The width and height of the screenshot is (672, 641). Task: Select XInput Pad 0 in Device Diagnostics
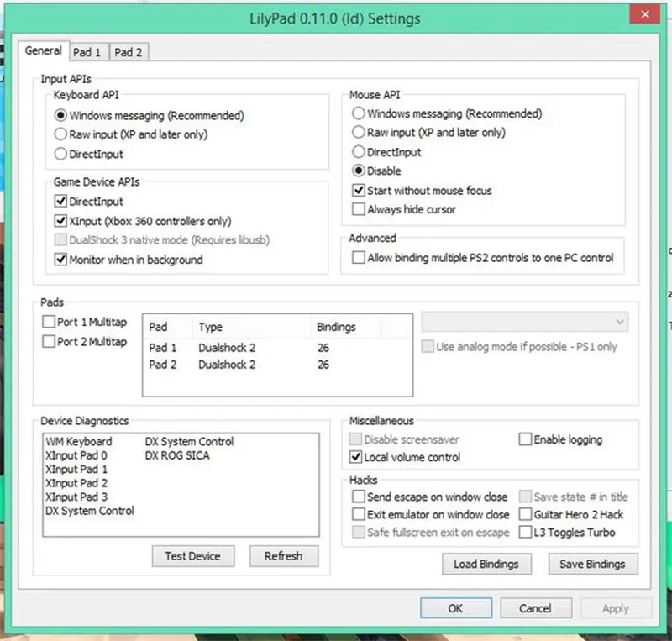(x=76, y=455)
